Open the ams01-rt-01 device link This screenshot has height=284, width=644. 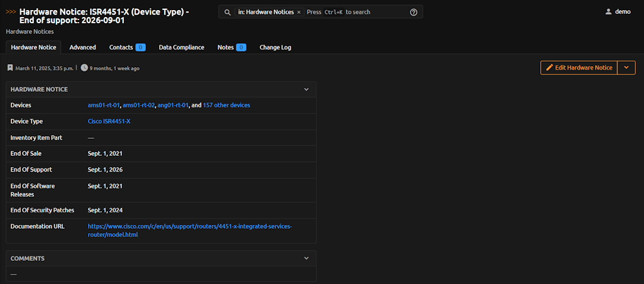(x=103, y=105)
